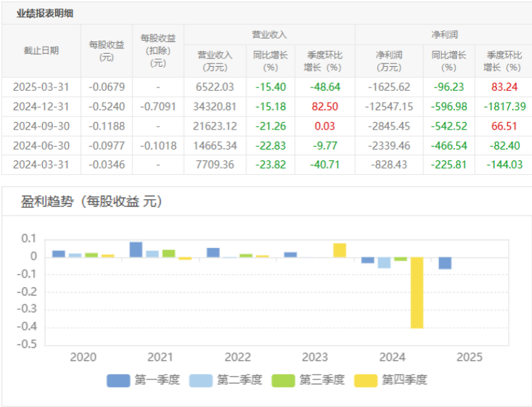Click net profit value -828.43

pos(389,165)
